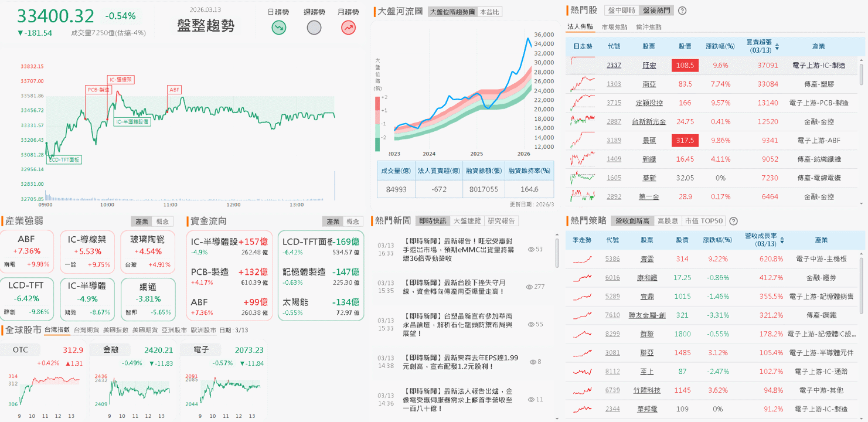Toggle 產業 in 產業強弱 panel
This screenshot has height=422, width=868.
pos(141,222)
